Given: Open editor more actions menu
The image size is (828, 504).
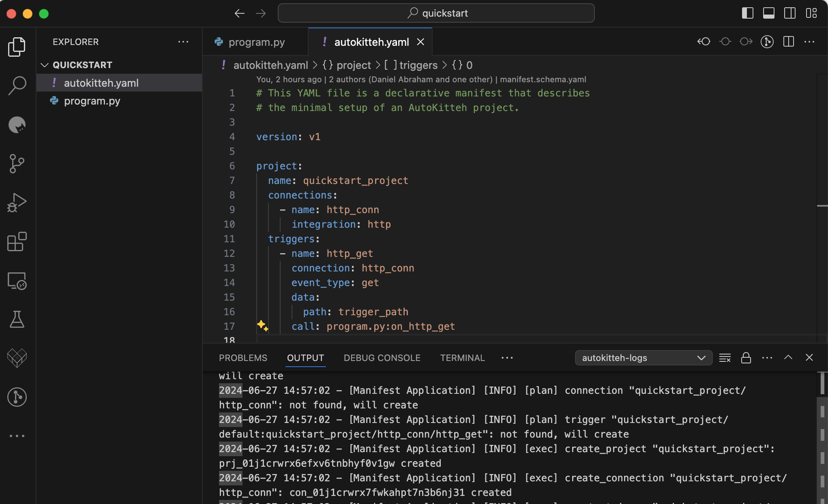Looking at the screenshot, I should pyautogui.click(x=809, y=41).
